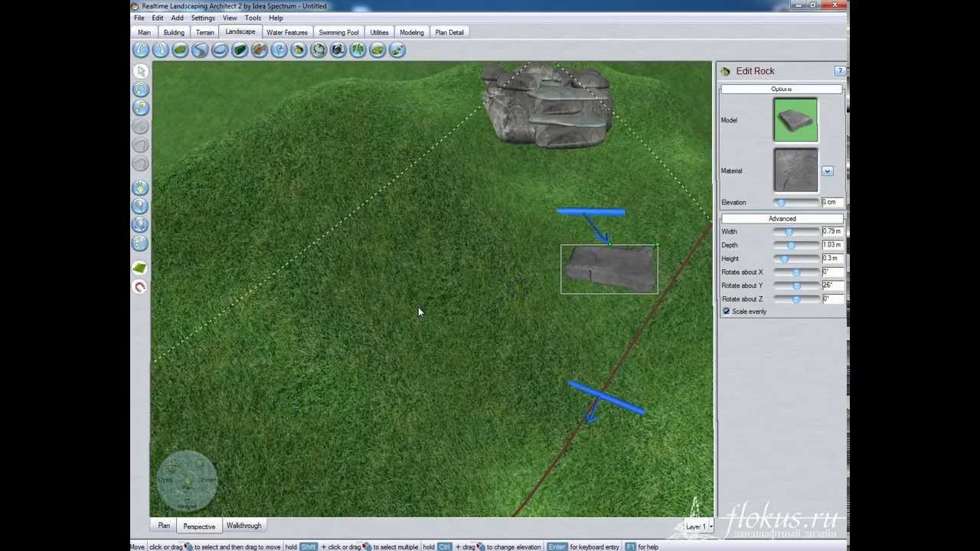Open the Help menu
The height and width of the screenshot is (551, 980).
276,18
